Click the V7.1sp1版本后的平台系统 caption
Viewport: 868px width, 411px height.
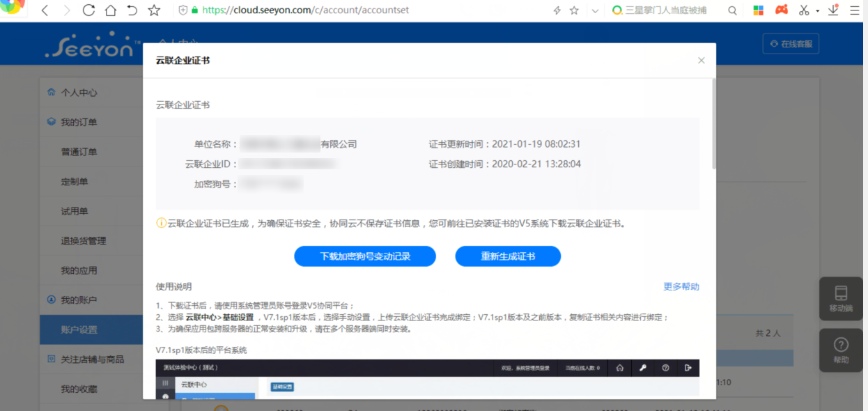[201, 350]
